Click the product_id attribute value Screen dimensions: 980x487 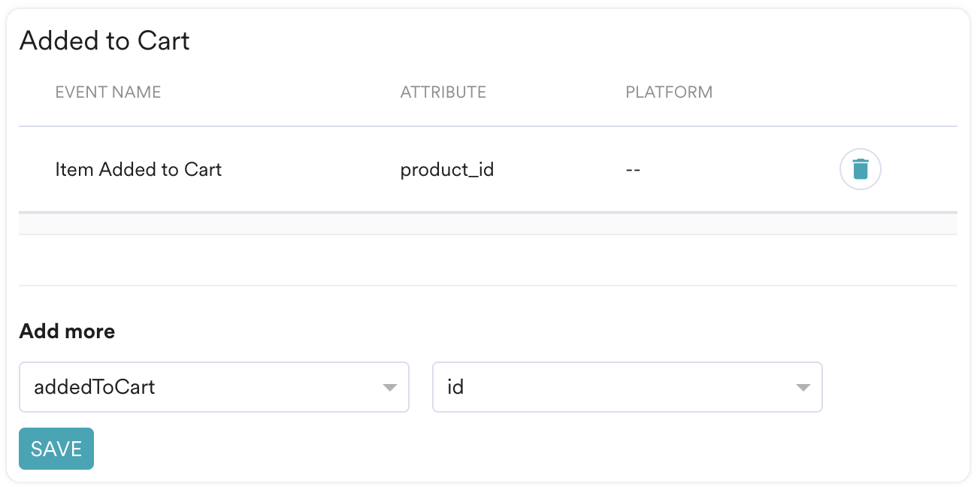(x=447, y=171)
